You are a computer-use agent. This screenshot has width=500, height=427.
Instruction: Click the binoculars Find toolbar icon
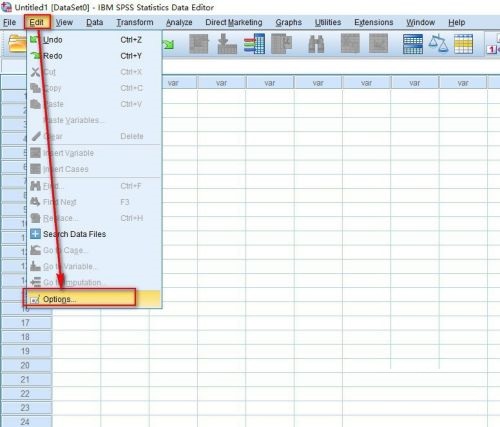[x=316, y=44]
